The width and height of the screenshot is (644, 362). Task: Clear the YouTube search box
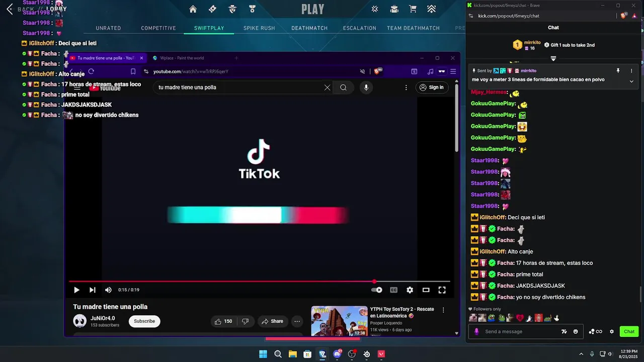pyautogui.click(x=327, y=87)
